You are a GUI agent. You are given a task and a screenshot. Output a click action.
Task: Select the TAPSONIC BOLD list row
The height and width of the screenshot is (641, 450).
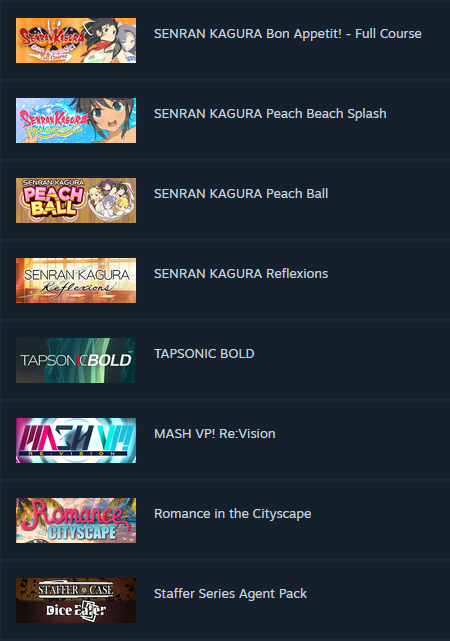click(225, 361)
